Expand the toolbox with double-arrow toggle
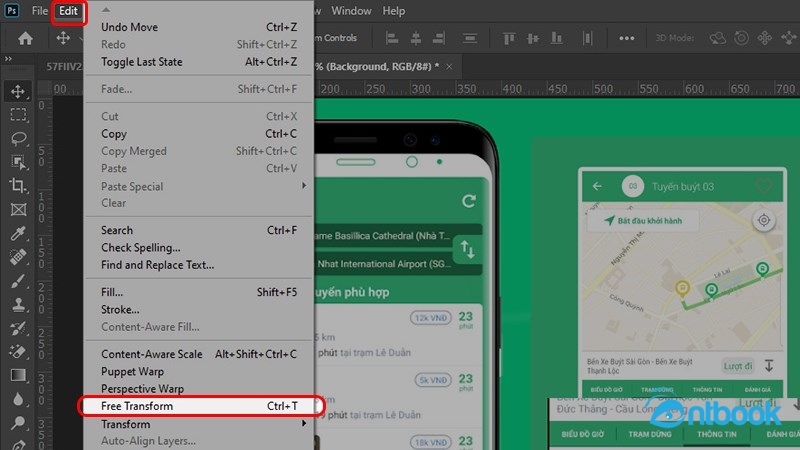800x450 pixels. (x=8, y=59)
